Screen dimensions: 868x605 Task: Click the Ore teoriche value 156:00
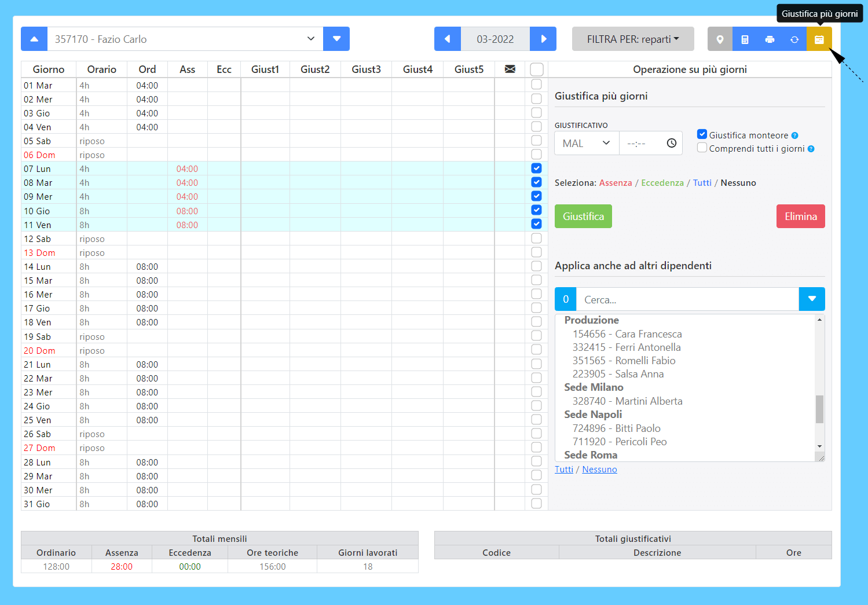click(273, 567)
